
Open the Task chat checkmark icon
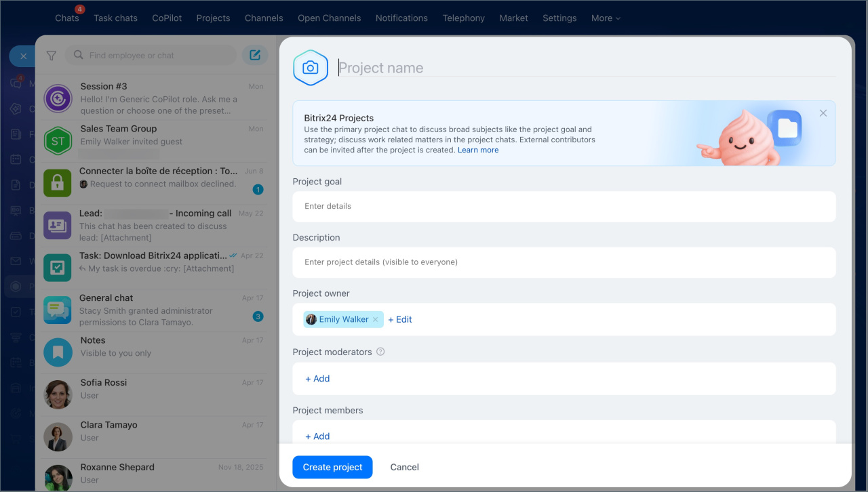click(x=58, y=268)
